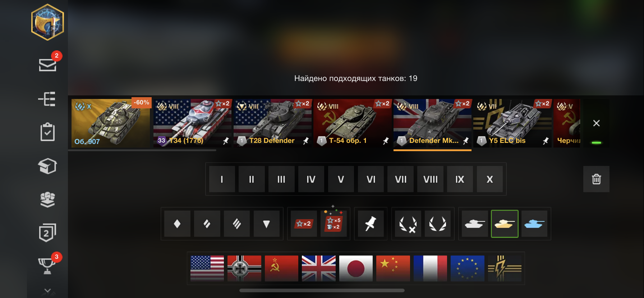Filter tanks by USA flag
This screenshot has height=298, width=644.
tap(207, 268)
